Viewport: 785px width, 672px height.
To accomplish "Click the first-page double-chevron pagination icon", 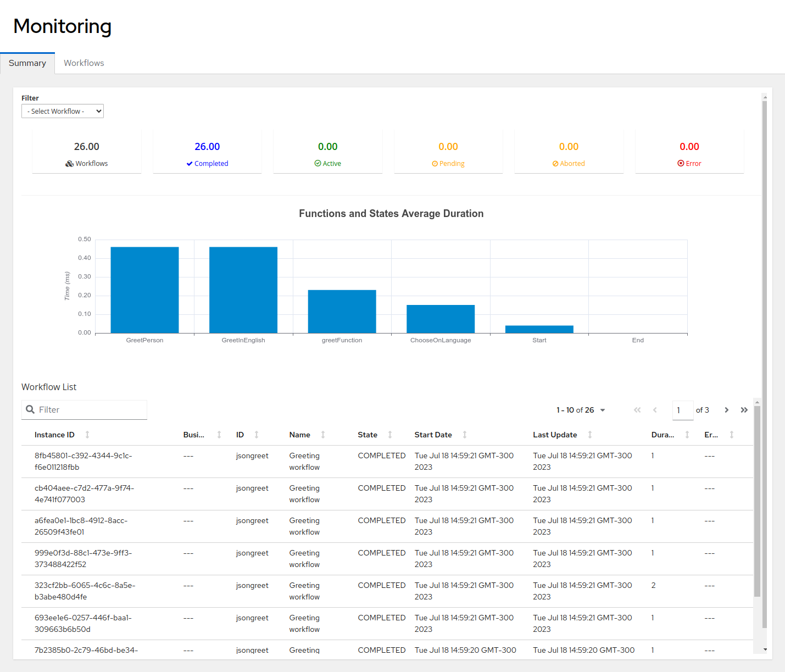I will [637, 410].
